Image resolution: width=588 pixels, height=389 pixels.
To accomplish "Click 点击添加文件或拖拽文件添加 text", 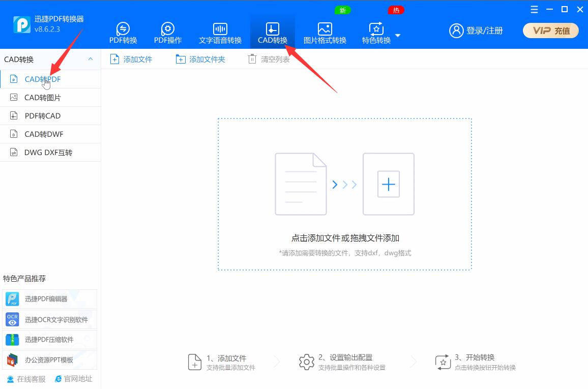I will 345,238.
